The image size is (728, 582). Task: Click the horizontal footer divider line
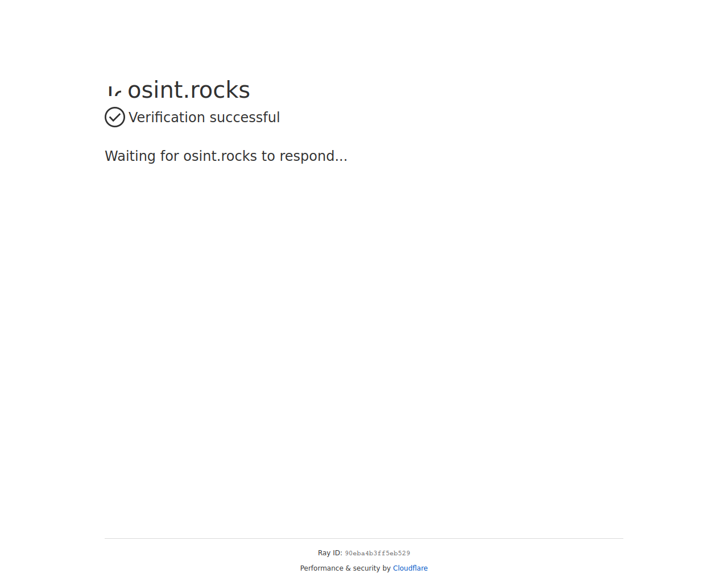364,538
